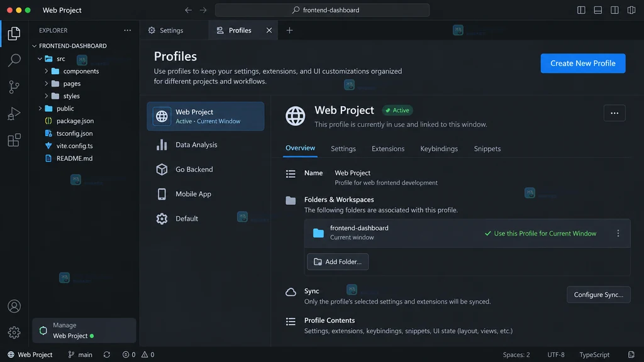644x362 pixels.
Task: Click the Add Folder... button
Action: tap(338, 262)
